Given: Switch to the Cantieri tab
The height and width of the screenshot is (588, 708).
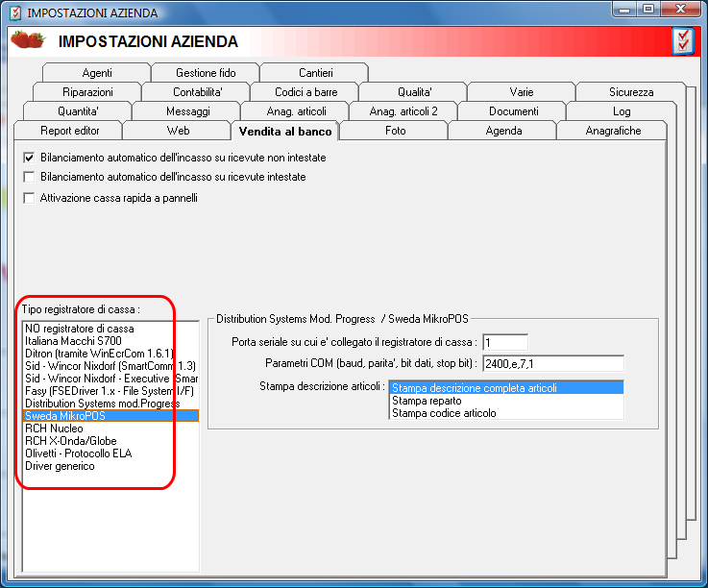Looking at the screenshot, I should [x=315, y=73].
